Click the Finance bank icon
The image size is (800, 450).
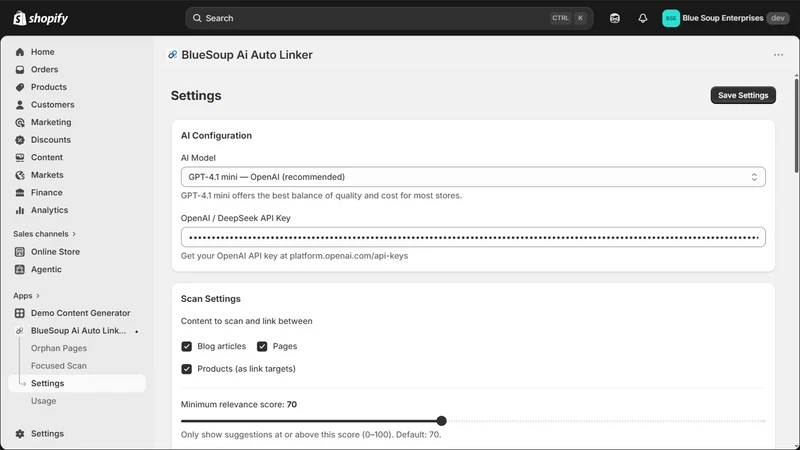click(x=20, y=193)
